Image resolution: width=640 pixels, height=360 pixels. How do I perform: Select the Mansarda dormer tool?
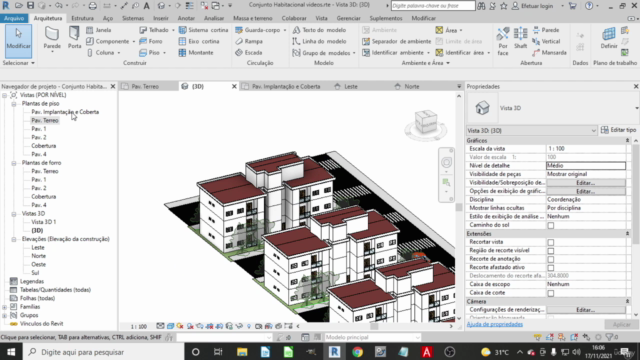(x=549, y=53)
